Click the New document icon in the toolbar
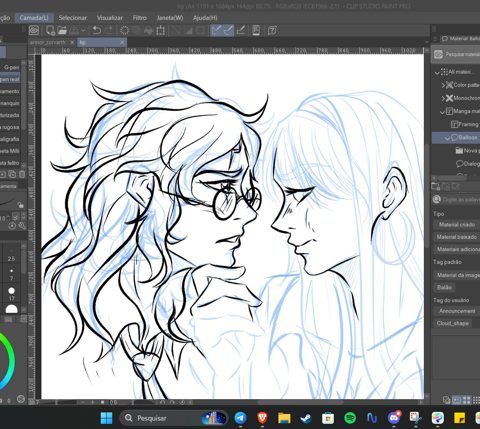The width and height of the screenshot is (480, 429). 50,30
